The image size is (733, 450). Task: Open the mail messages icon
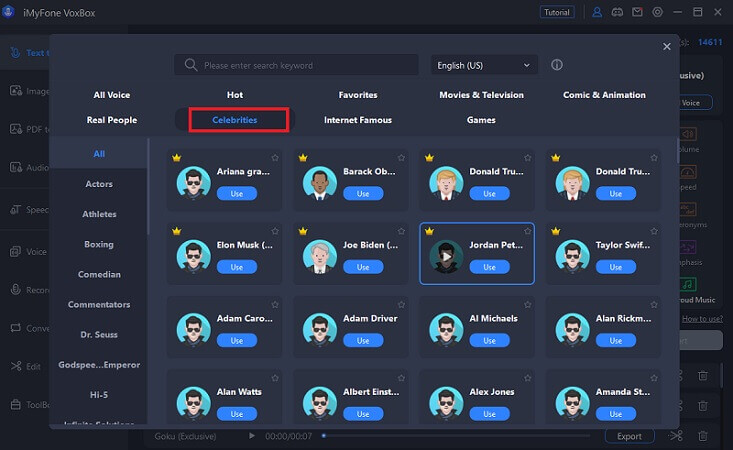(637, 12)
